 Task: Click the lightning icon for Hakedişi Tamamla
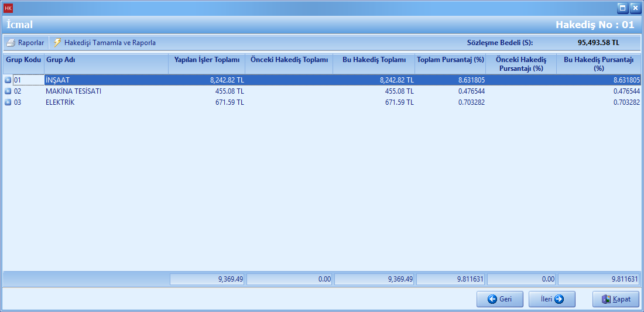[57, 43]
